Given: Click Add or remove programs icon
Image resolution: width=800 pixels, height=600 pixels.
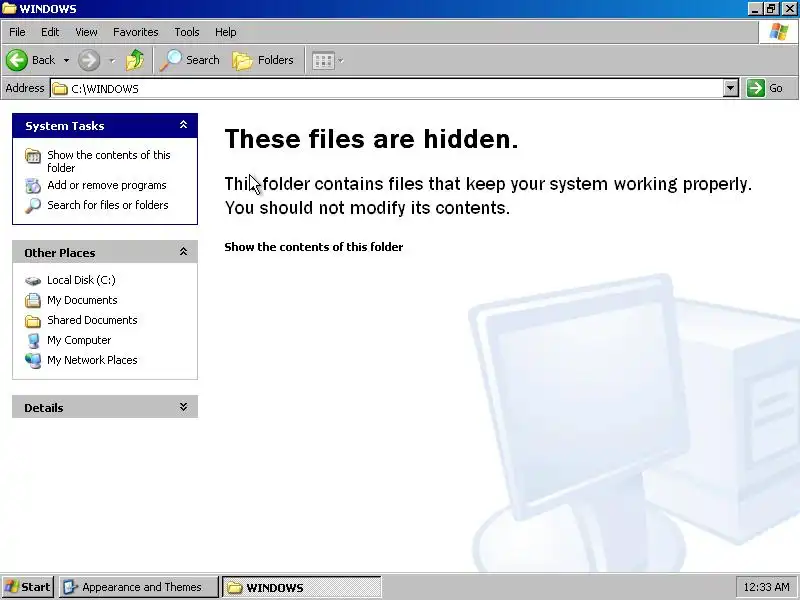Looking at the screenshot, I should (33, 186).
